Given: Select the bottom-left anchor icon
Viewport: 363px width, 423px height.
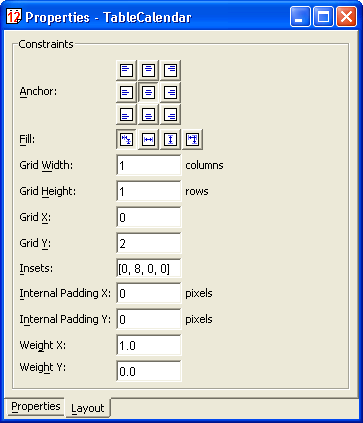Looking at the screenshot, I should point(126,114).
